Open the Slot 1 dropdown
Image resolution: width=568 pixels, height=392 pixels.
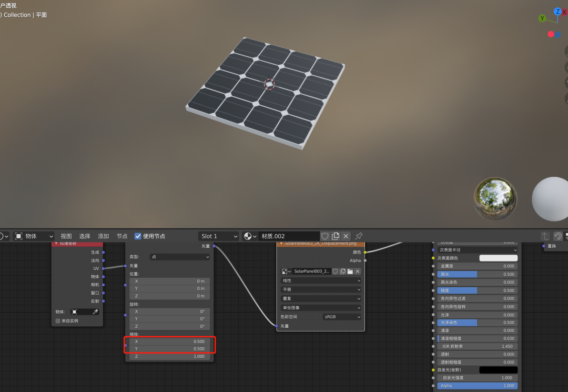click(x=219, y=236)
